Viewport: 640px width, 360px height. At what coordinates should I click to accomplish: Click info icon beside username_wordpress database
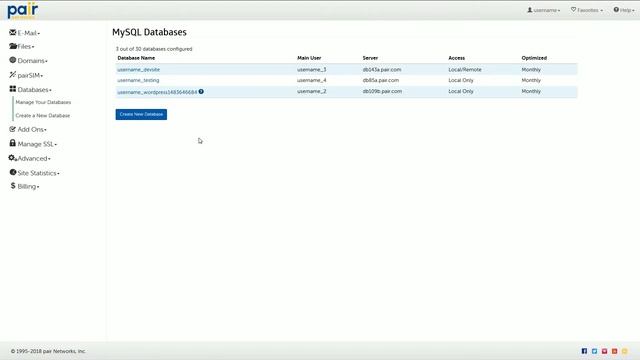pos(201,91)
